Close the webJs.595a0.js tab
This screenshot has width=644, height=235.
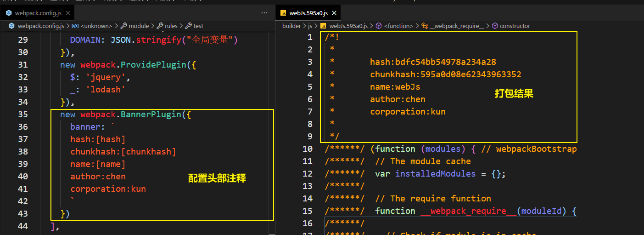point(335,13)
